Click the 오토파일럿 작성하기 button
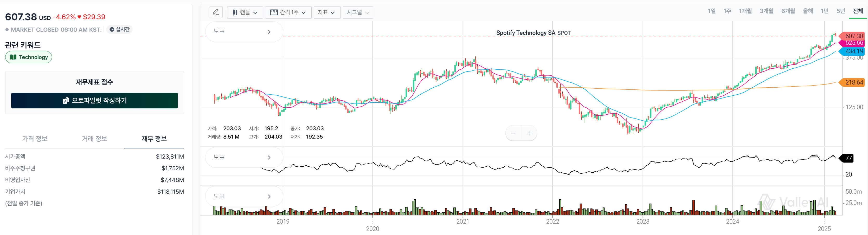868x235 pixels. [94, 101]
